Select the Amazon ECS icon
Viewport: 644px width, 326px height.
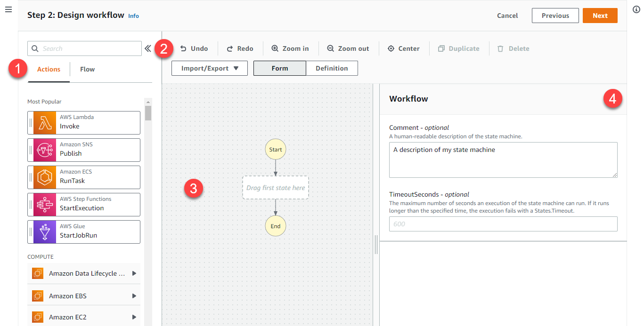[x=45, y=177]
